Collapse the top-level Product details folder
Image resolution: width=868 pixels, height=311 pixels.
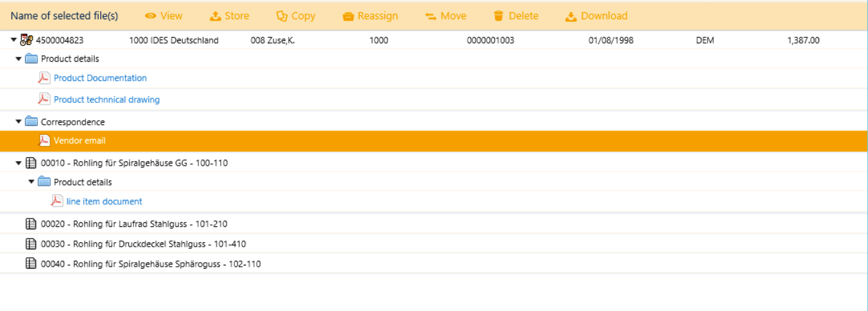19,58
